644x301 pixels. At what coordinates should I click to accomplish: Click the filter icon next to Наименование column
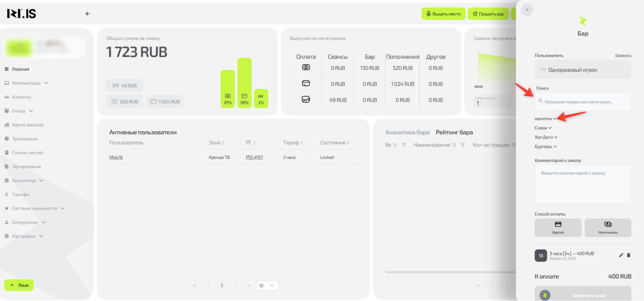tap(463, 145)
